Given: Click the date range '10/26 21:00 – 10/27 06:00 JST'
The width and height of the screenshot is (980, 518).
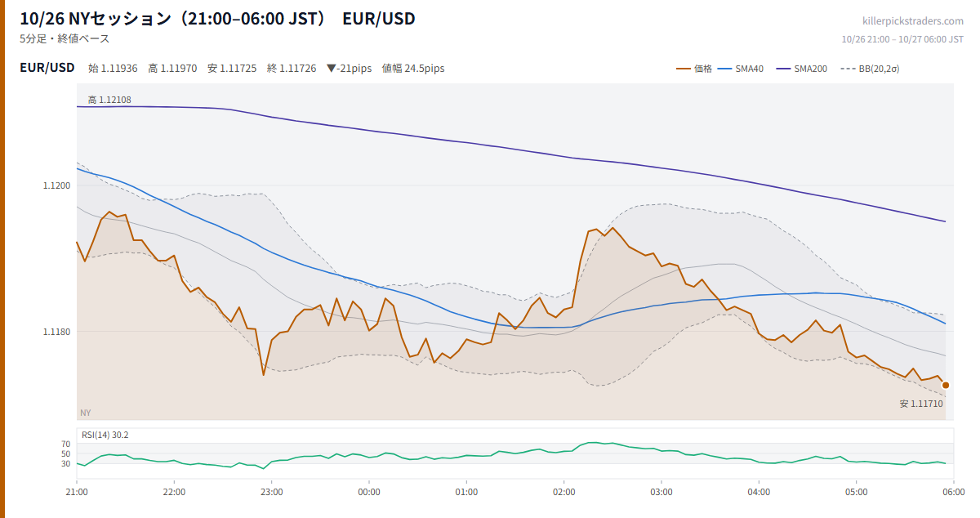Looking at the screenshot, I should coord(902,38).
